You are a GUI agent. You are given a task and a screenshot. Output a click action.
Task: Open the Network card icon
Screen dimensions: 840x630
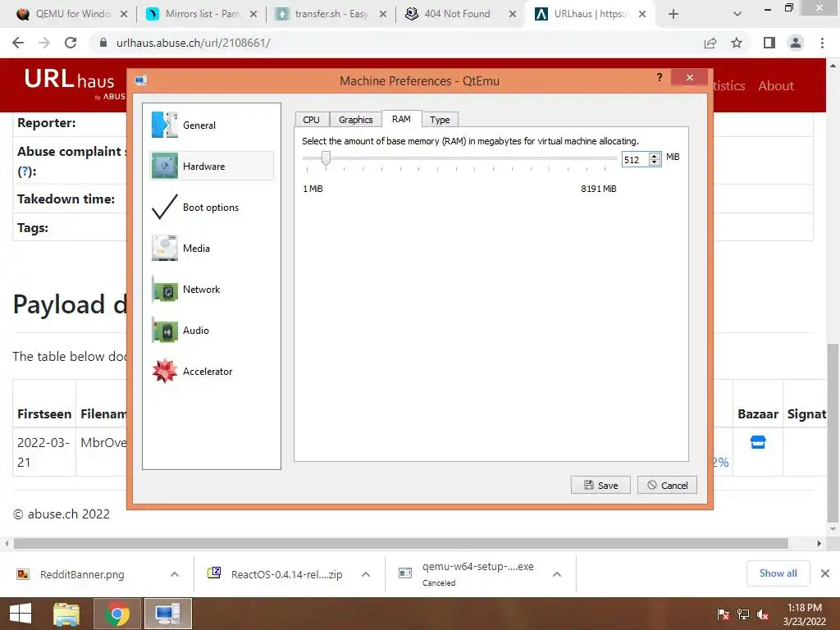(164, 290)
